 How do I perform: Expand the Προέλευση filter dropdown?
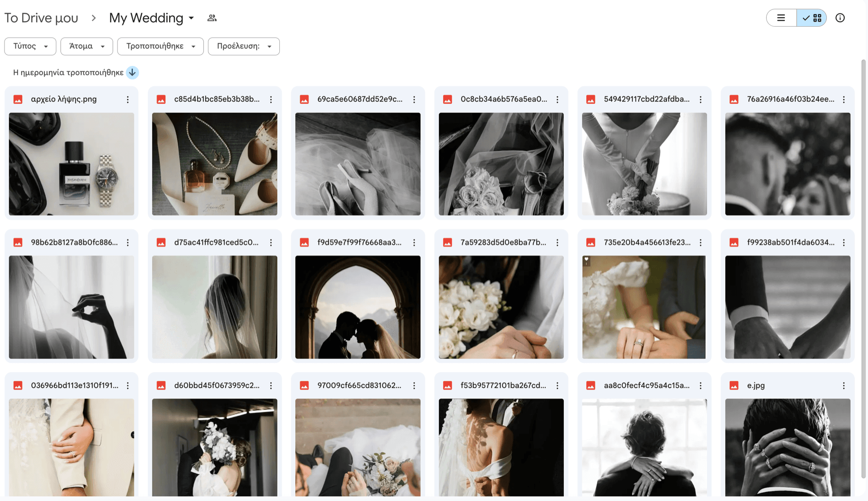244,46
